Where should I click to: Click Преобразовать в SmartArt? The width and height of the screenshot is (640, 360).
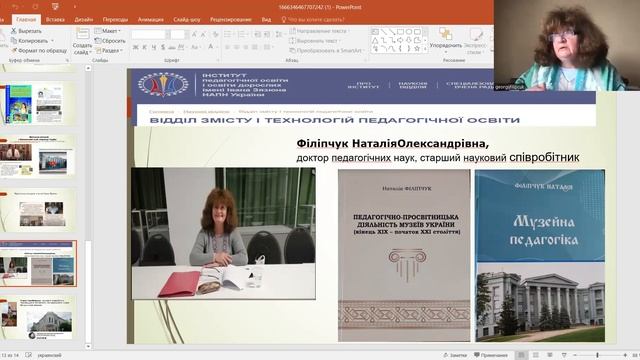(327, 51)
